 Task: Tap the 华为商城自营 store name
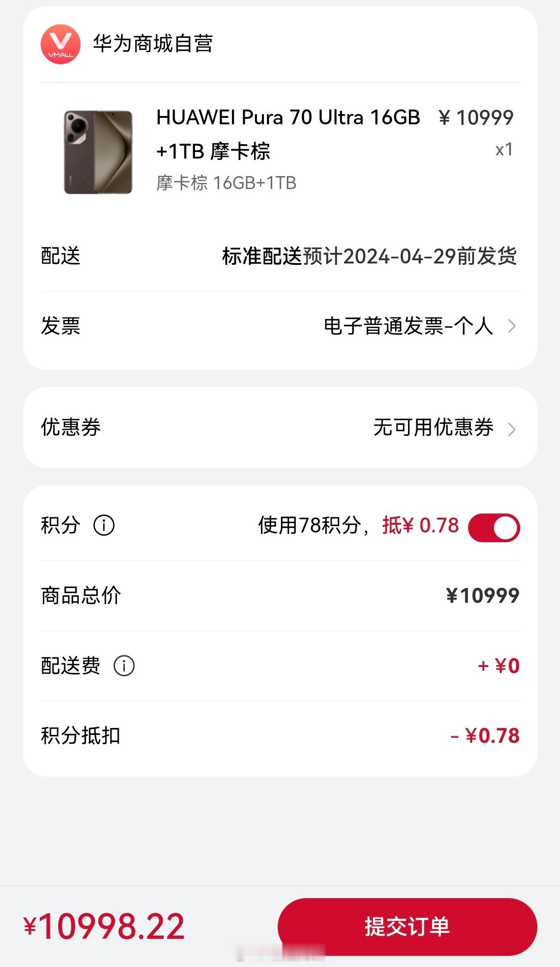[152, 44]
